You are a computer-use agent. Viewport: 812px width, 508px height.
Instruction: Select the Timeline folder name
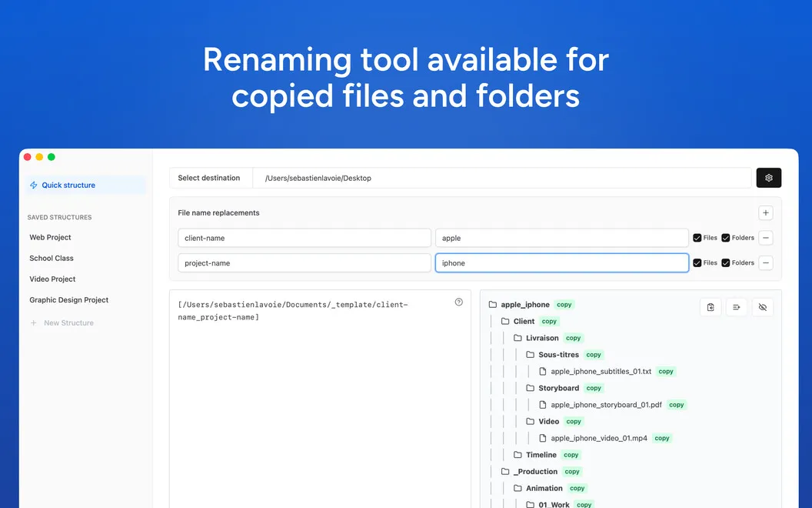tap(541, 455)
